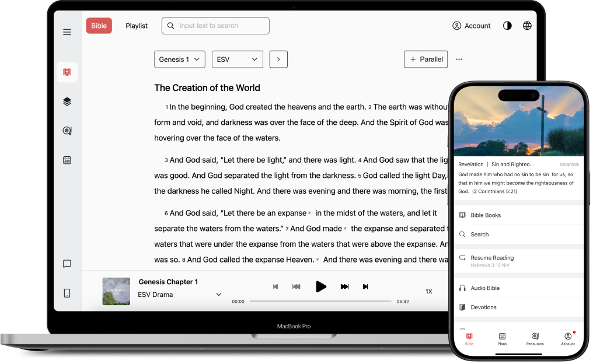Open the globe language selector
This screenshot has width=593, height=364.
[x=527, y=26]
